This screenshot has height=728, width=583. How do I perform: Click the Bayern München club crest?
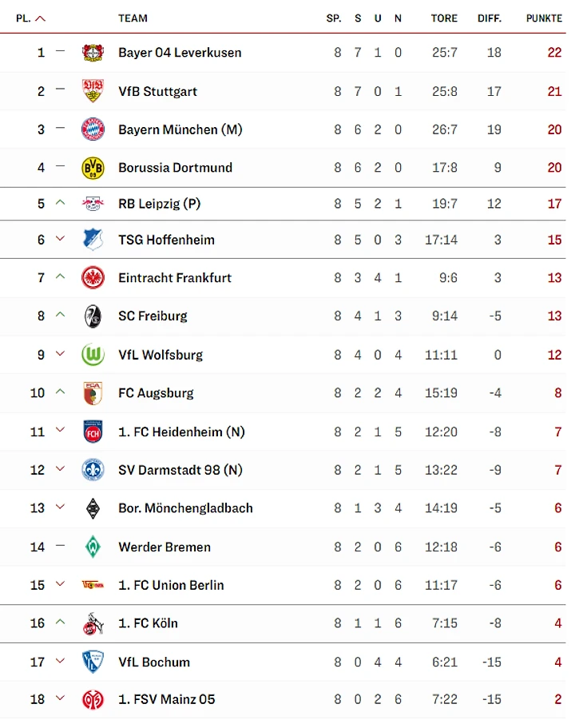[x=93, y=129]
